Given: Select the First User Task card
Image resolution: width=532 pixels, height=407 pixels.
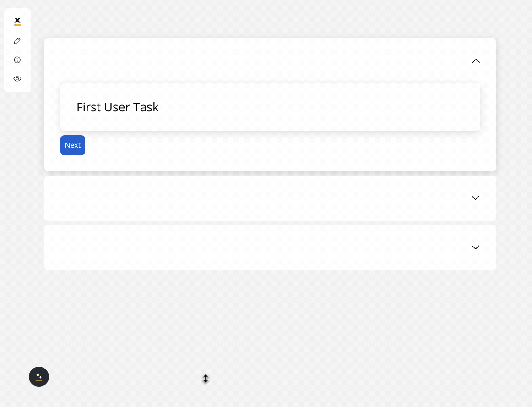Looking at the screenshot, I should point(270,107).
